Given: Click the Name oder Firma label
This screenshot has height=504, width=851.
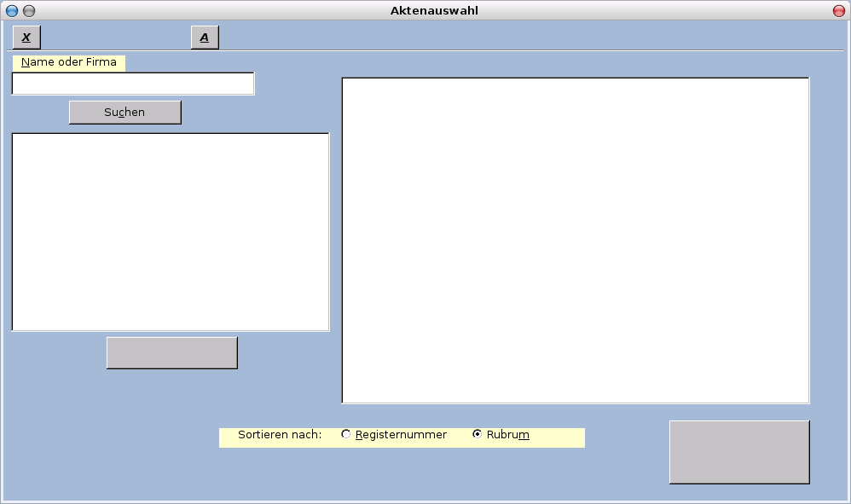Looking at the screenshot, I should coord(69,62).
